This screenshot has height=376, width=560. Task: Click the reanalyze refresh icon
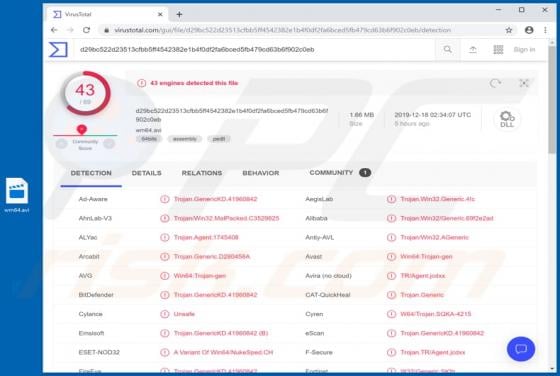click(x=495, y=83)
